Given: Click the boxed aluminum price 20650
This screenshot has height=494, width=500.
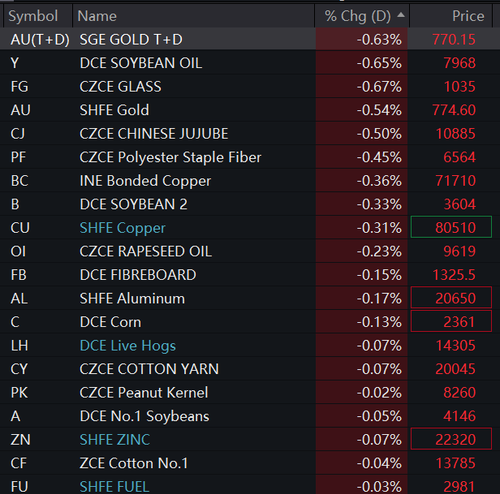Looking at the screenshot, I should (451, 298).
